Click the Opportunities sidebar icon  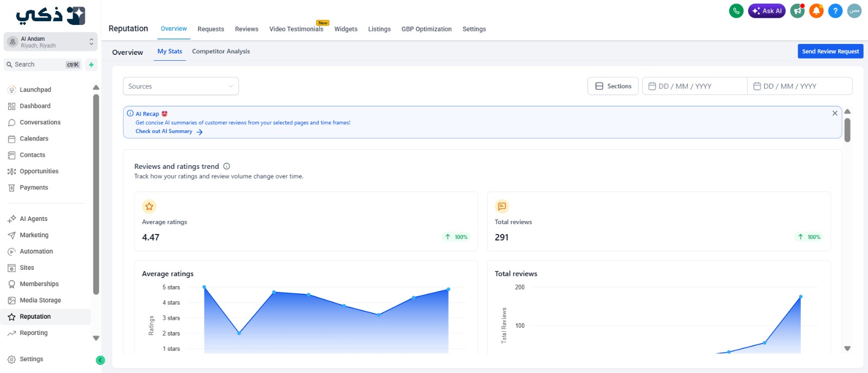(x=11, y=171)
